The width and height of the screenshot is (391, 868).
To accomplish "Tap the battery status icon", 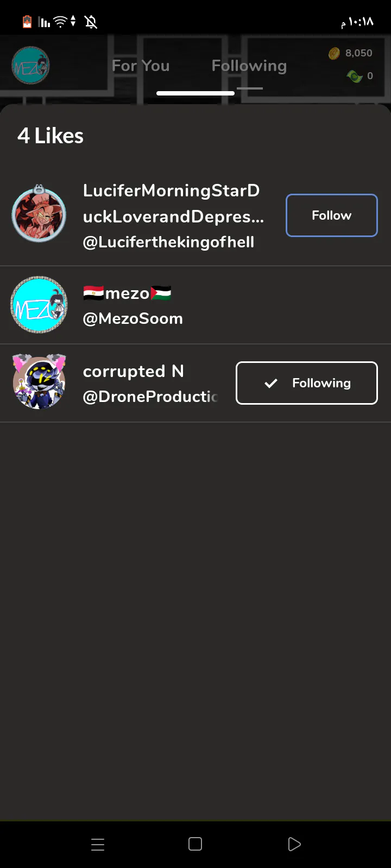I will pos(27,22).
